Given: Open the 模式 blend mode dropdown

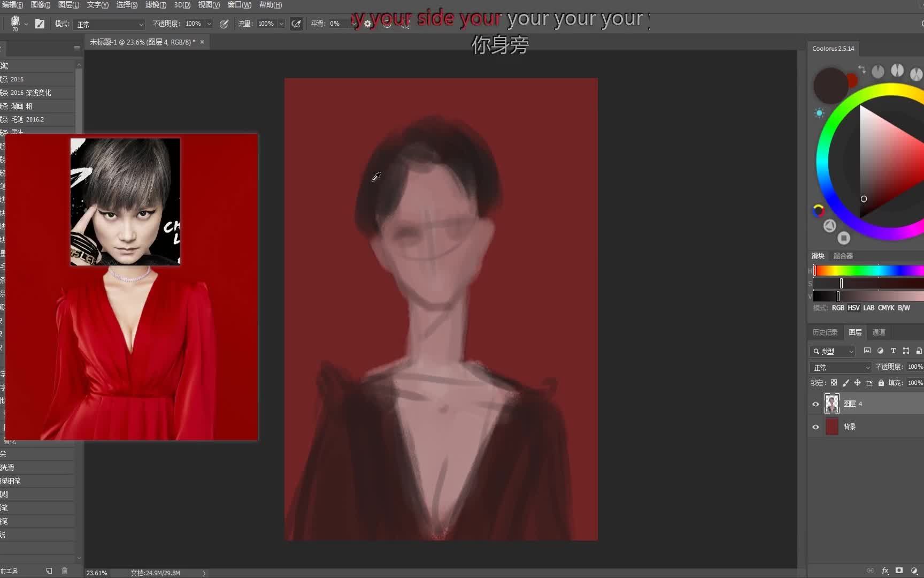Looking at the screenshot, I should [x=110, y=24].
